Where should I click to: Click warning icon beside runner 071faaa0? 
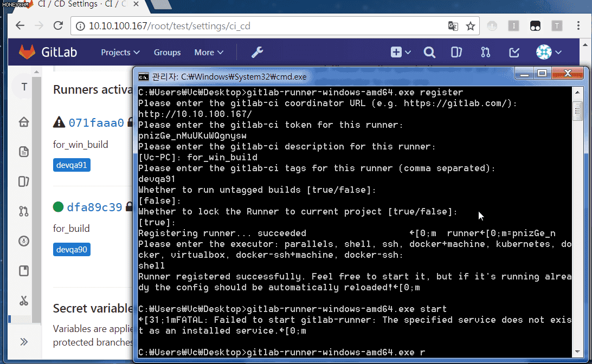(59, 122)
